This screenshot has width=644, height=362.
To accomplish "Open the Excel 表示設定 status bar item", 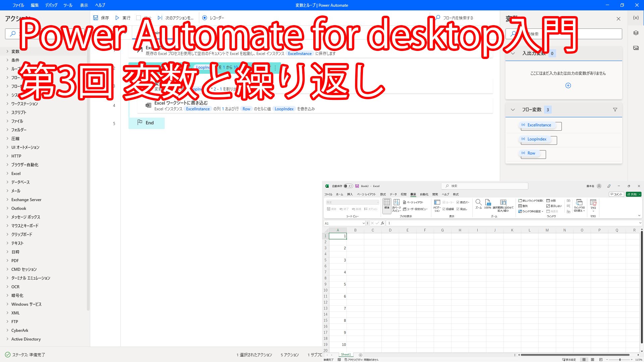I will (569, 360).
